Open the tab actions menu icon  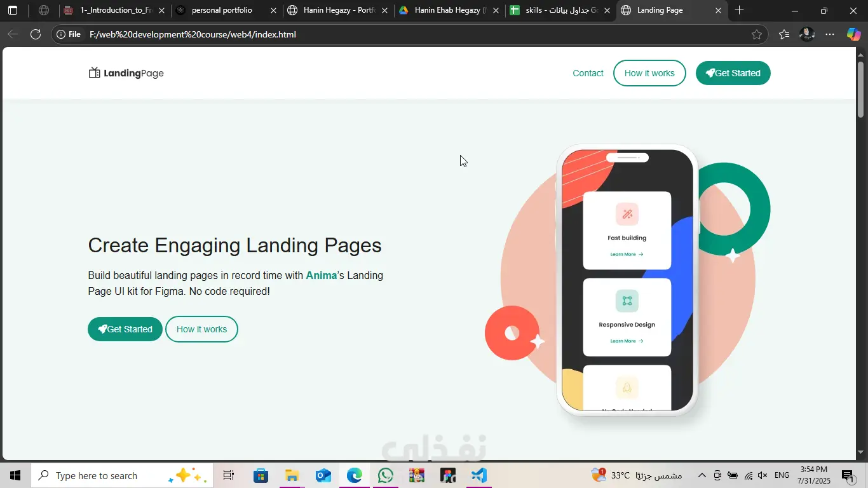click(x=13, y=10)
